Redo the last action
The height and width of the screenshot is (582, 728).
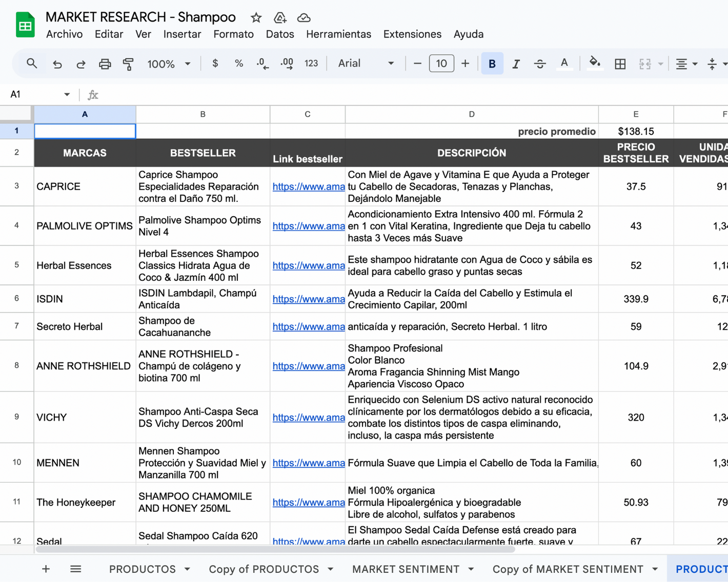81,64
